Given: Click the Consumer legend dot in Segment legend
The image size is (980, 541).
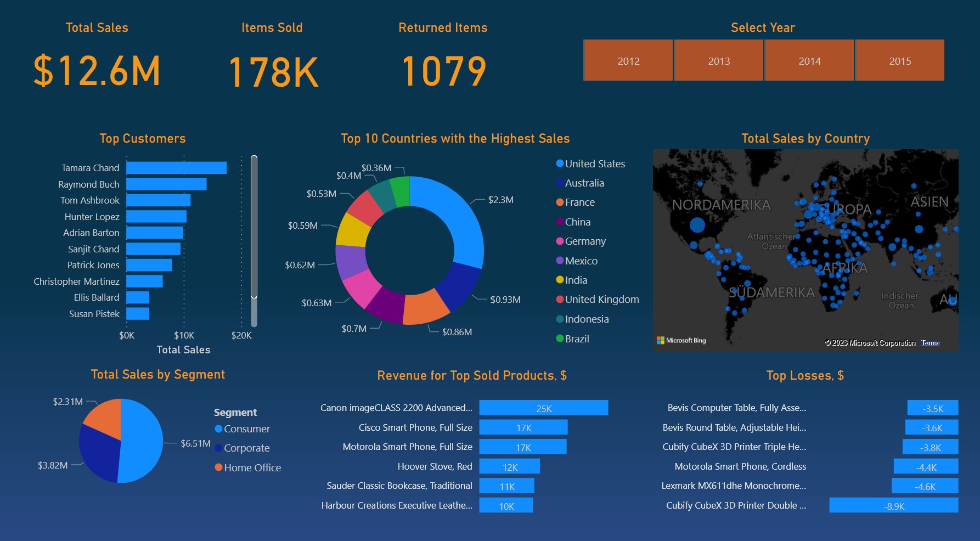Looking at the screenshot, I should click(x=218, y=429).
